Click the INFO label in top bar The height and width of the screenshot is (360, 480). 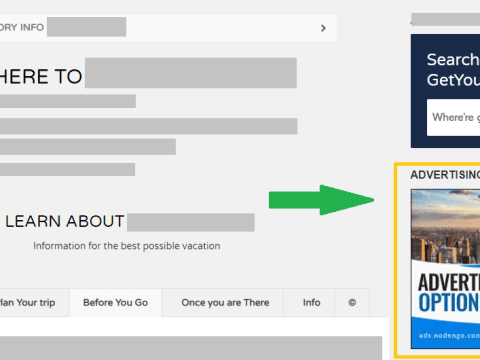pos(32,27)
